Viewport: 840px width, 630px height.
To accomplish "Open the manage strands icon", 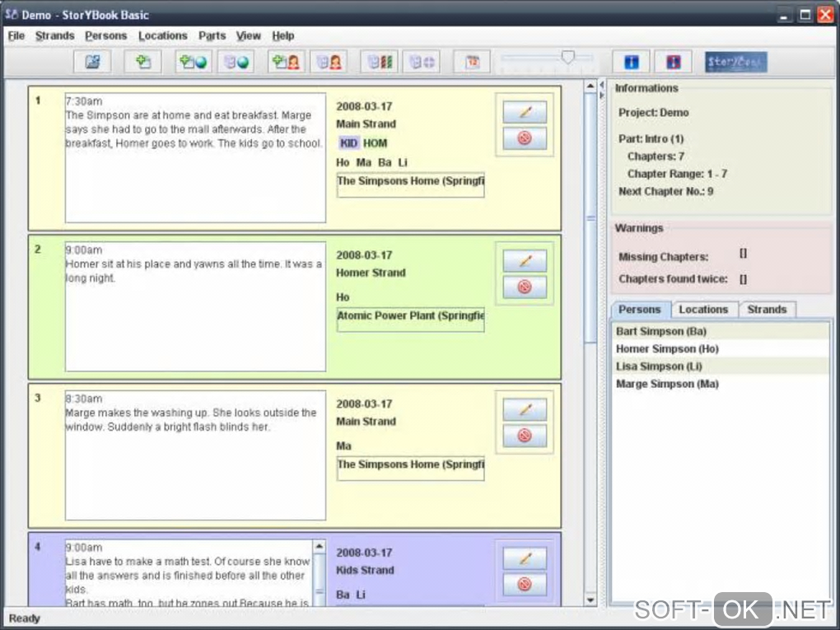I will (x=380, y=62).
